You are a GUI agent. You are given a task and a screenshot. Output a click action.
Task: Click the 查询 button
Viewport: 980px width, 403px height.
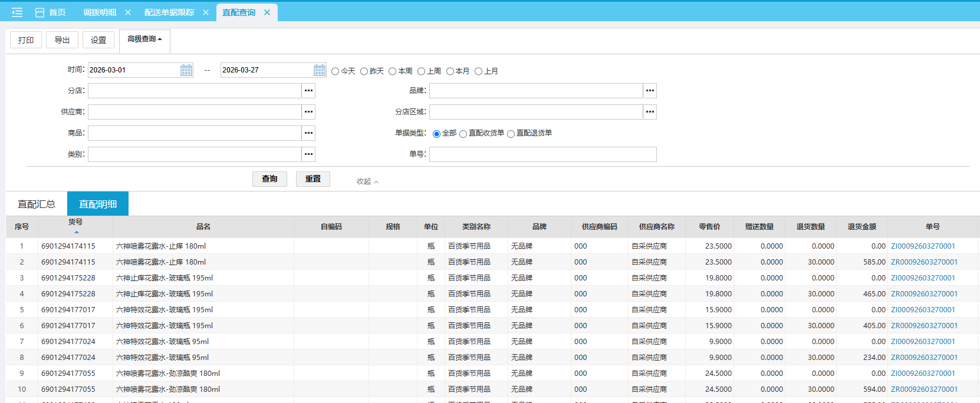pos(269,179)
